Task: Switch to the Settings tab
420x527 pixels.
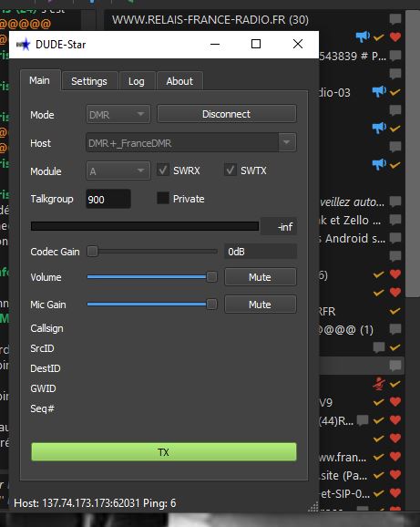Action: point(89,81)
